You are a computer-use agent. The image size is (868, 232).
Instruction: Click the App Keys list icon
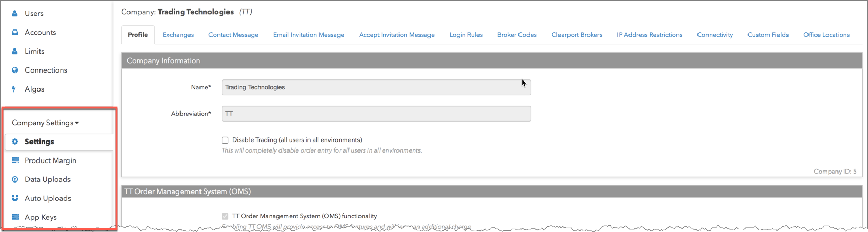click(15, 217)
